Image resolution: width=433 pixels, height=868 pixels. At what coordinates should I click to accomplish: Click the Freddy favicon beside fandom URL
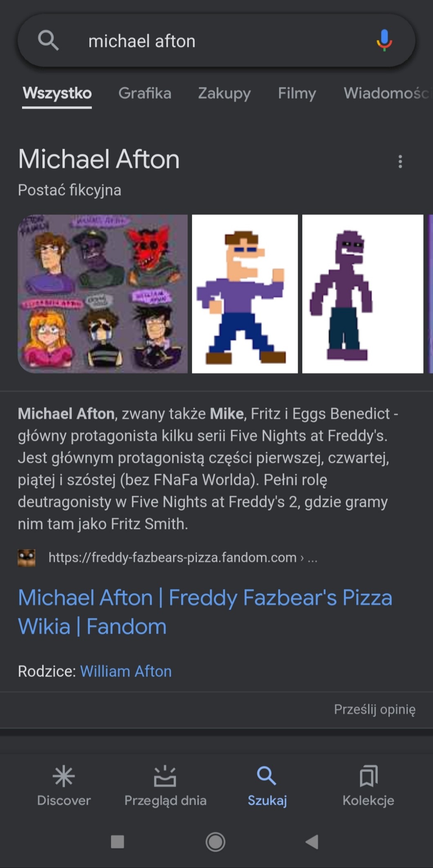coord(27,558)
